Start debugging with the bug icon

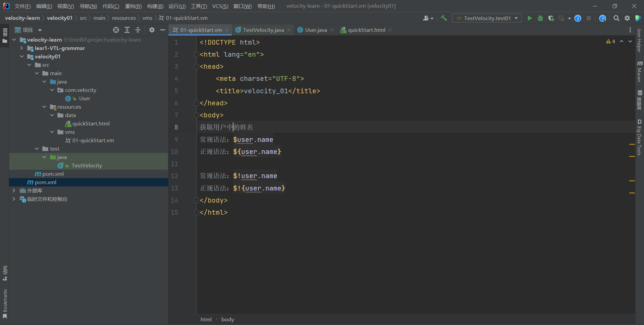coord(540,18)
